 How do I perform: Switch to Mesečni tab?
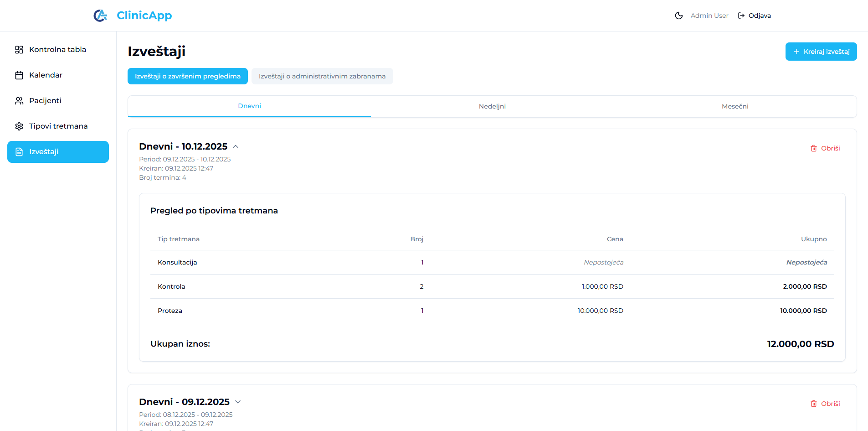click(734, 106)
